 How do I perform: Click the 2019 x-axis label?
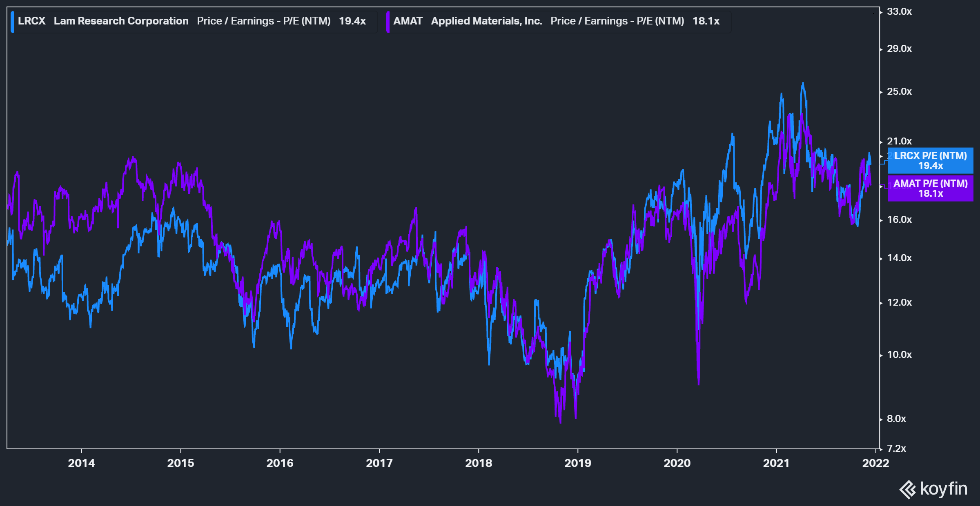(x=578, y=463)
